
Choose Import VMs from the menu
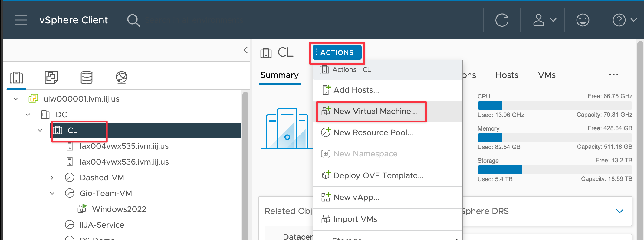coord(388,219)
